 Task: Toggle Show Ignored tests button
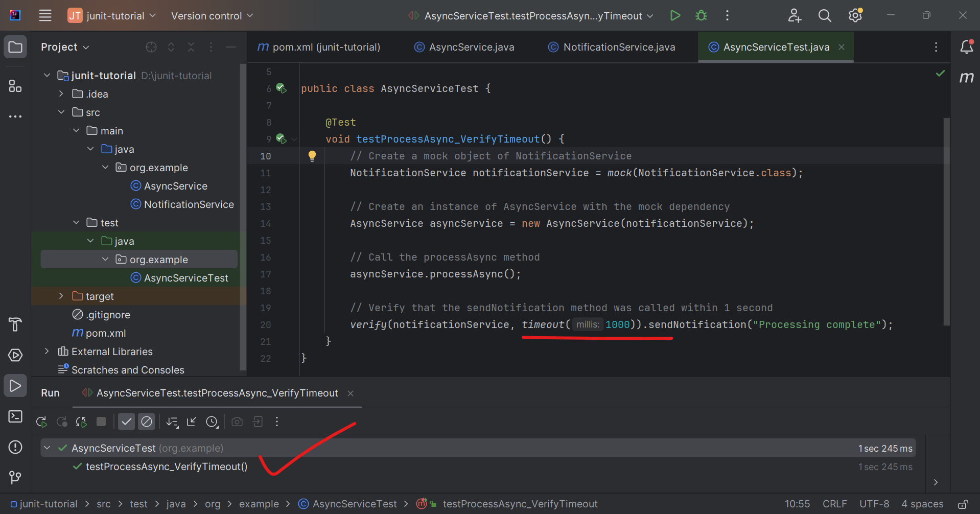click(x=147, y=422)
